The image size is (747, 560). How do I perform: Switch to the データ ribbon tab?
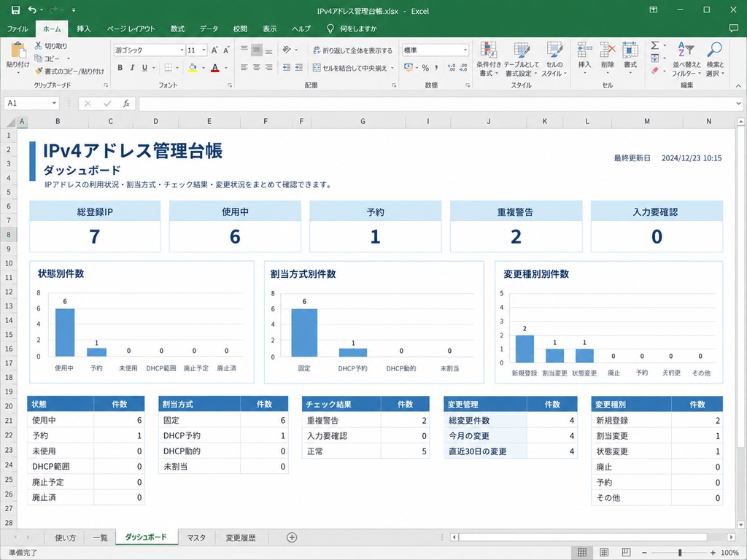(209, 28)
